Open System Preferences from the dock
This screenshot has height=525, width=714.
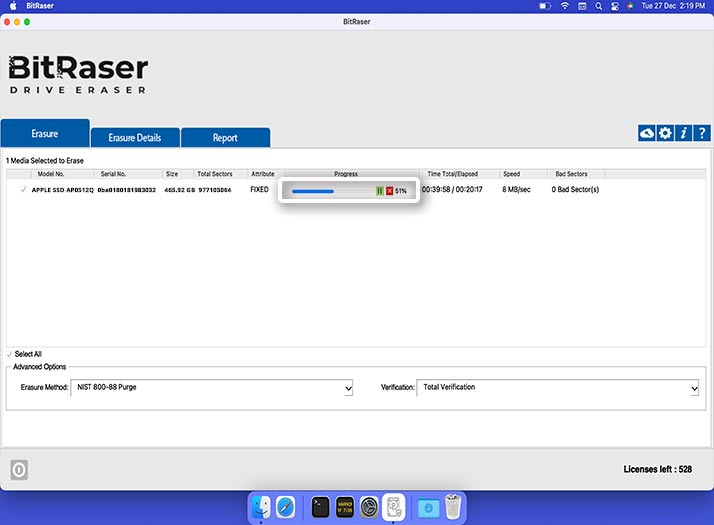point(369,507)
